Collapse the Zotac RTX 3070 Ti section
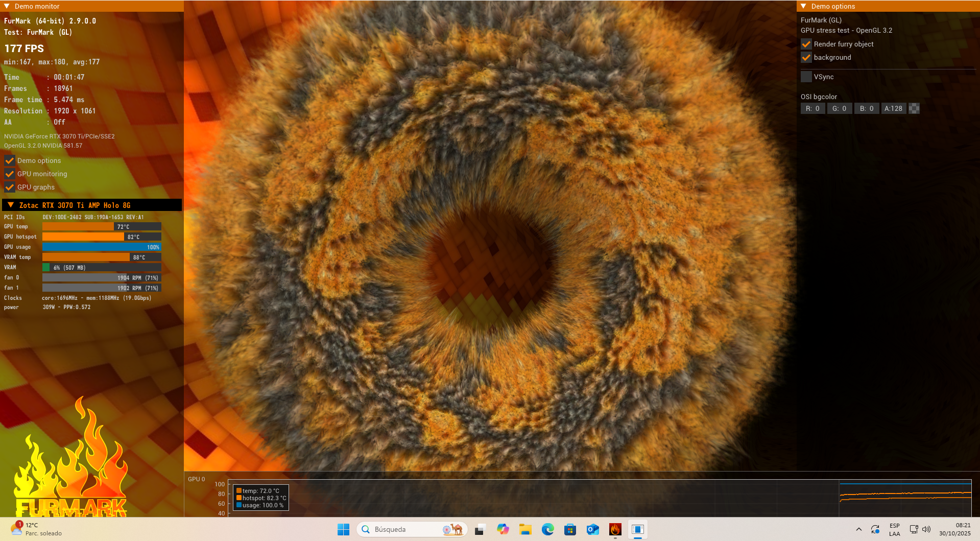980x541 pixels. [11, 205]
